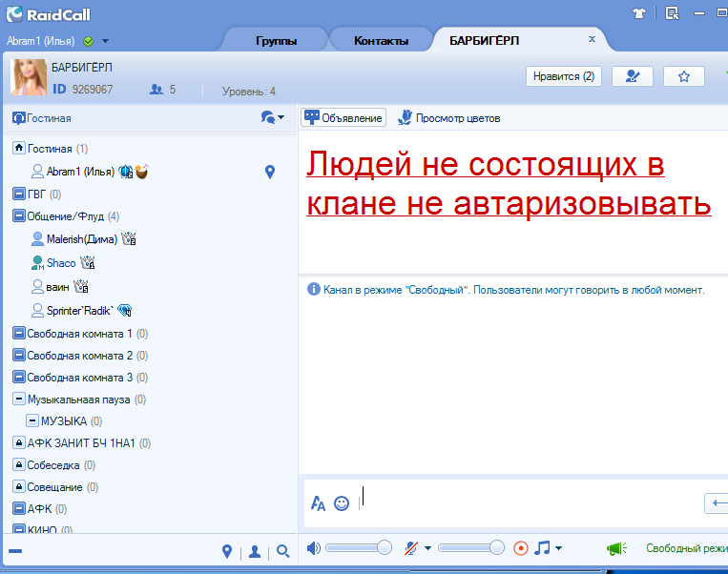Click the apply membership icon button
This screenshot has height=574, width=728.
coord(633,76)
